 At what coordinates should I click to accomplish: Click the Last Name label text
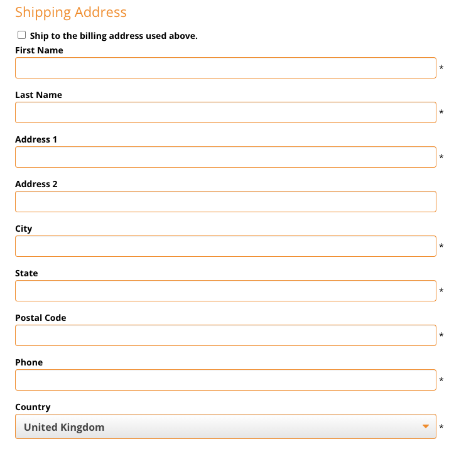pos(38,95)
